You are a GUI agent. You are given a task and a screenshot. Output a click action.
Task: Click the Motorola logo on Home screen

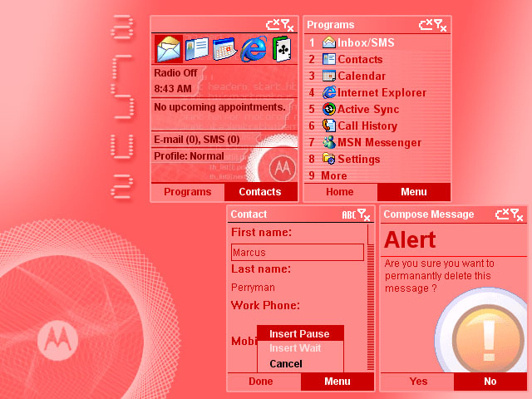click(283, 168)
